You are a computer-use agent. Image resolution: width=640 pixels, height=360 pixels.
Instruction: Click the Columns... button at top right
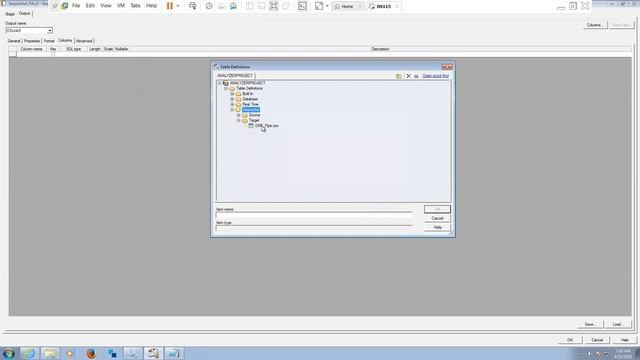point(594,25)
